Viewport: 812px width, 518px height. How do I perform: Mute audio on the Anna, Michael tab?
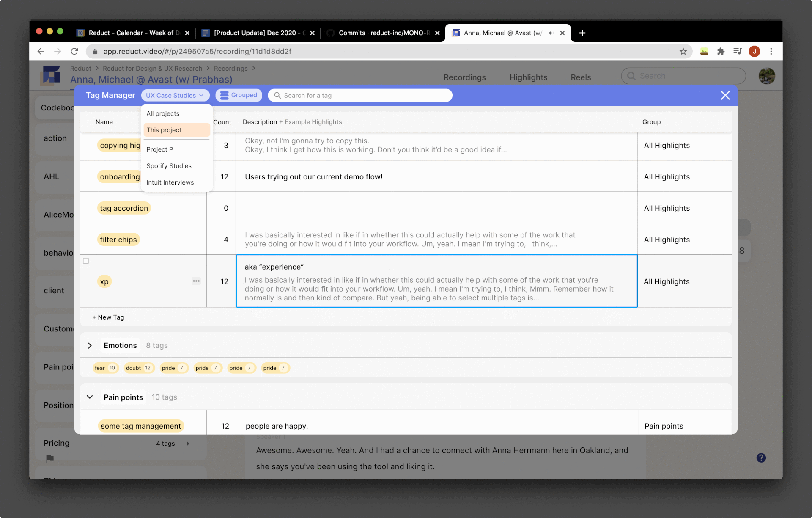(551, 33)
